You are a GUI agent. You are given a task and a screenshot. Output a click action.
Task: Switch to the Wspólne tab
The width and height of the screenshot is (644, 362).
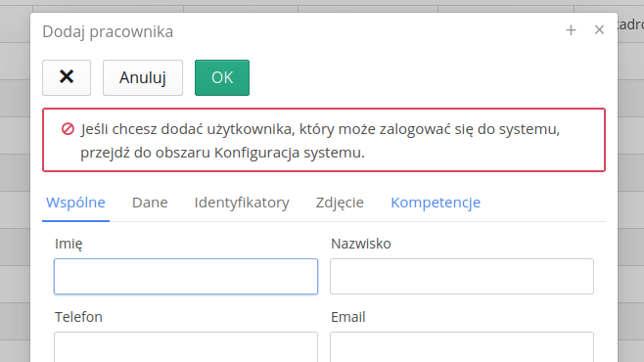click(75, 203)
